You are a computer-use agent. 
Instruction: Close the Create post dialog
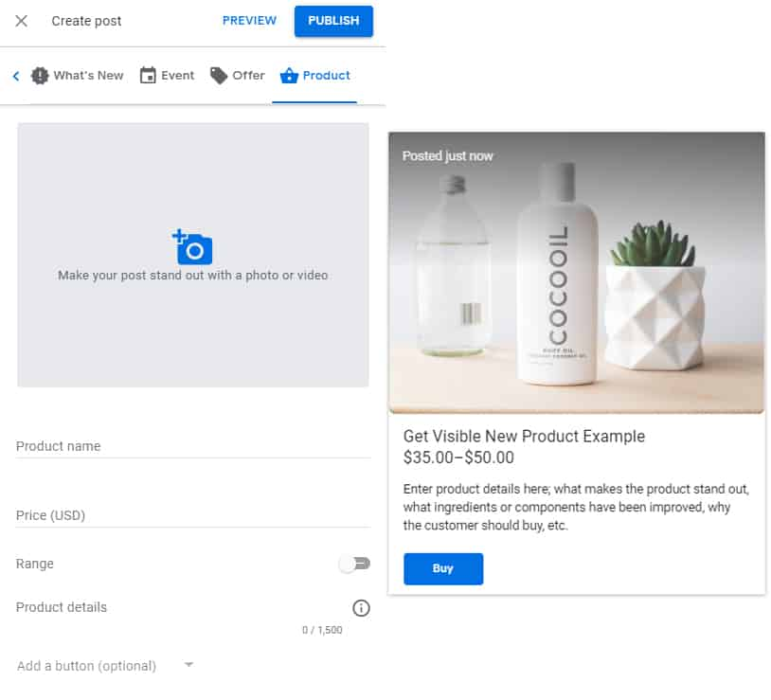(21, 21)
